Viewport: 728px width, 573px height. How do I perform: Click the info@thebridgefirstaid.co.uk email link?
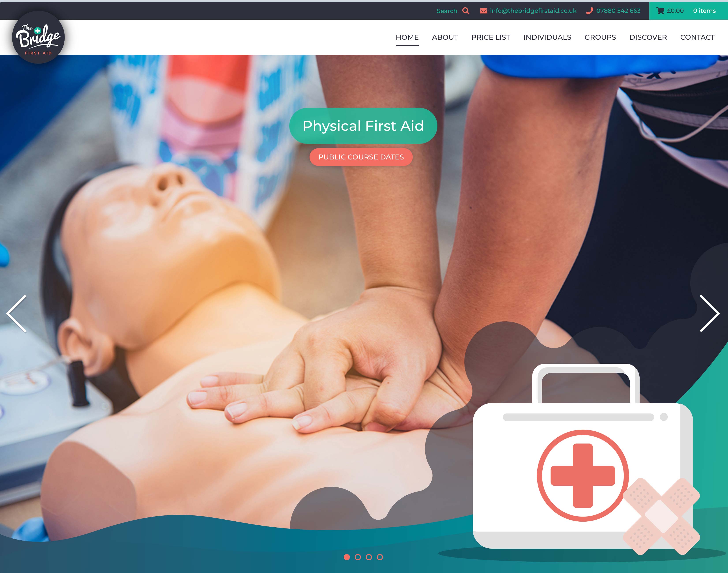(533, 11)
